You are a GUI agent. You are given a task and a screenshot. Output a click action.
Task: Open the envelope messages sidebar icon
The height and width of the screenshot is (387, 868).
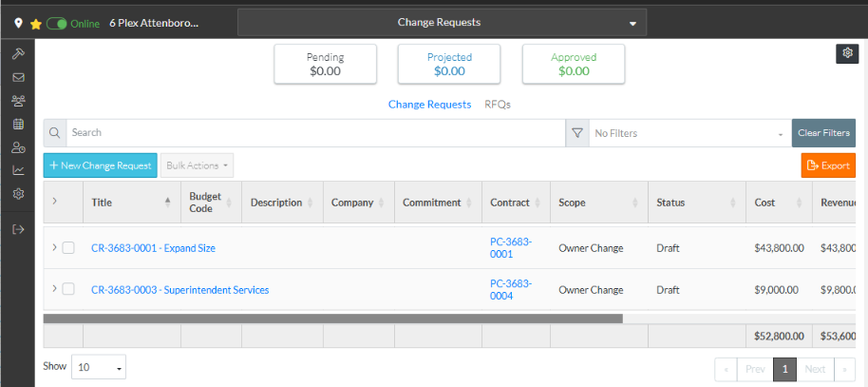pos(18,77)
